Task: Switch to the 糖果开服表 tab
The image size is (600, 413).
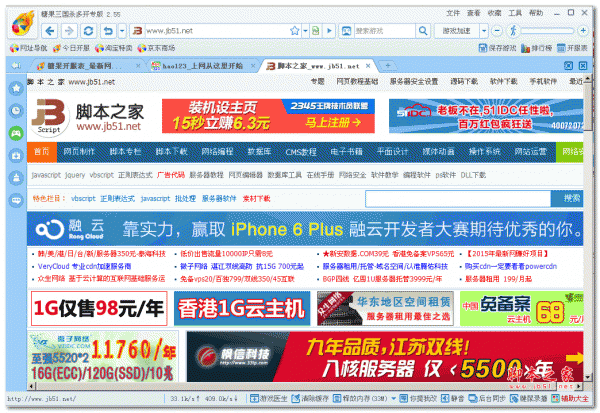Action: pos(84,66)
